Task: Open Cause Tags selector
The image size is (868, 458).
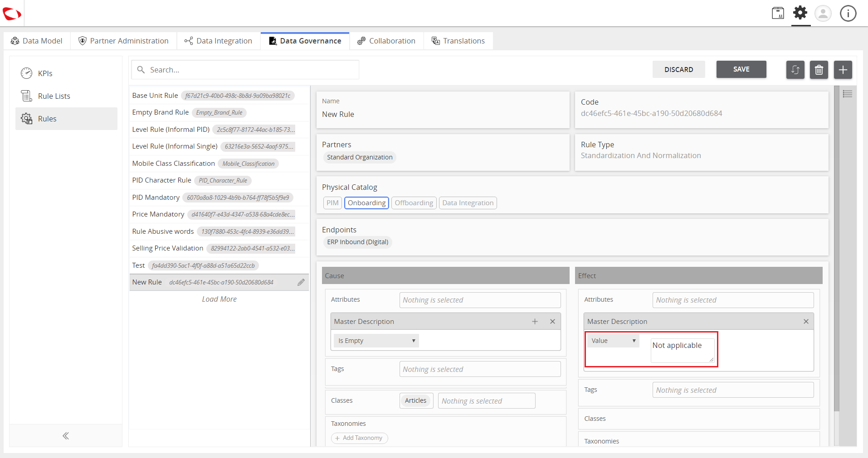Action: 480,369
